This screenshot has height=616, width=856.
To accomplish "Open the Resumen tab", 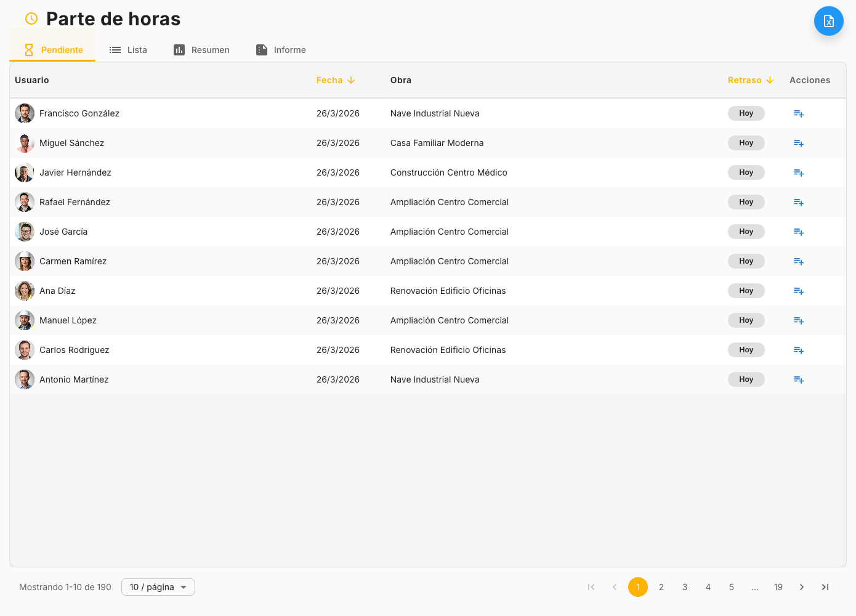I will point(201,50).
